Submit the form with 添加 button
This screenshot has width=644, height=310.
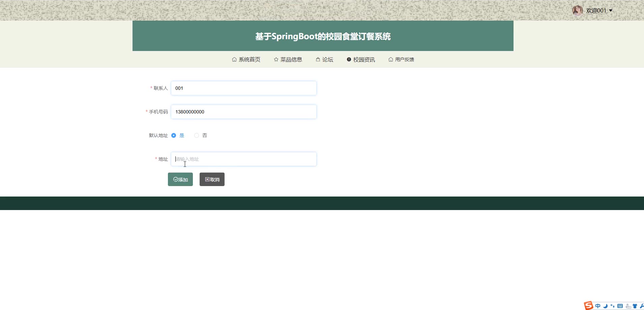click(x=180, y=179)
